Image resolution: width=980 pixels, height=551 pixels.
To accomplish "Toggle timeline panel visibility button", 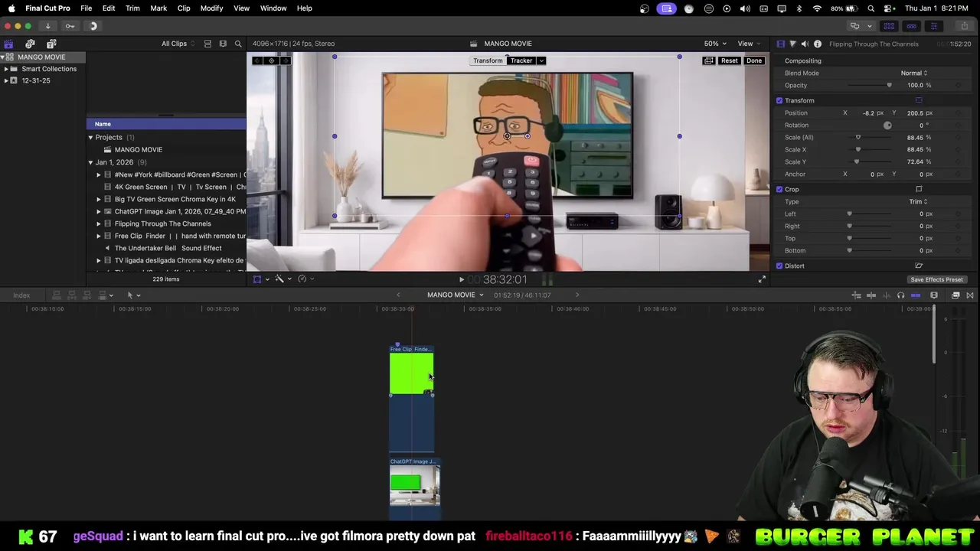I will click(911, 26).
